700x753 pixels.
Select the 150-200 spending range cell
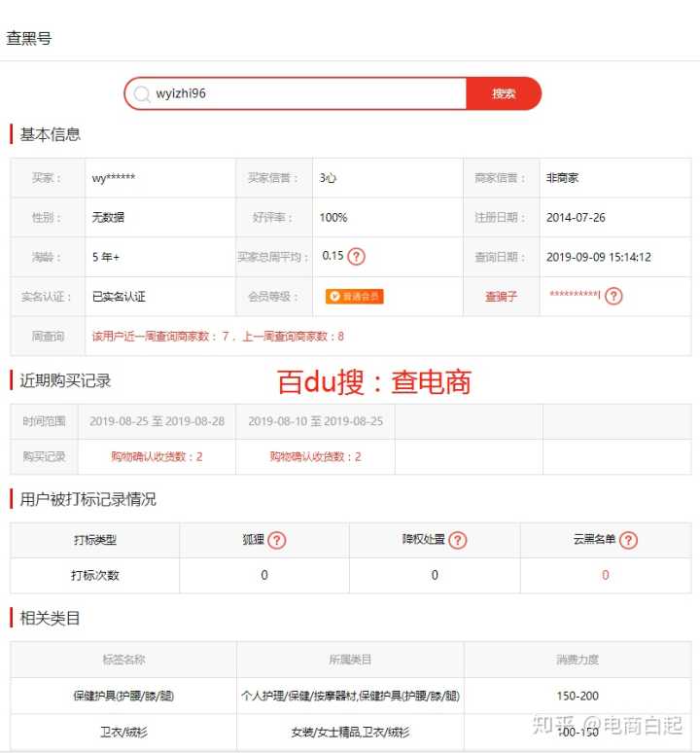coord(577,696)
